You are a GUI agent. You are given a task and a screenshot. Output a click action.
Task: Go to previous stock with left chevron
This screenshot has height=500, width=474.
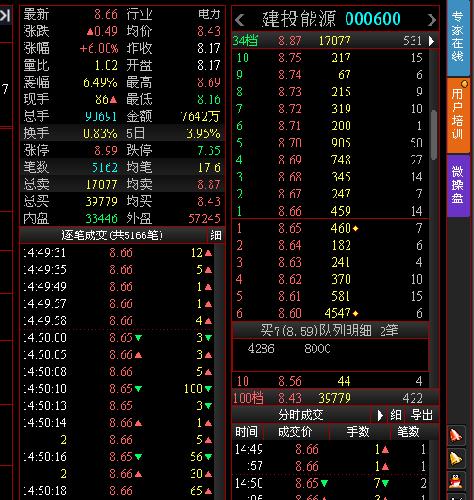tap(240, 20)
